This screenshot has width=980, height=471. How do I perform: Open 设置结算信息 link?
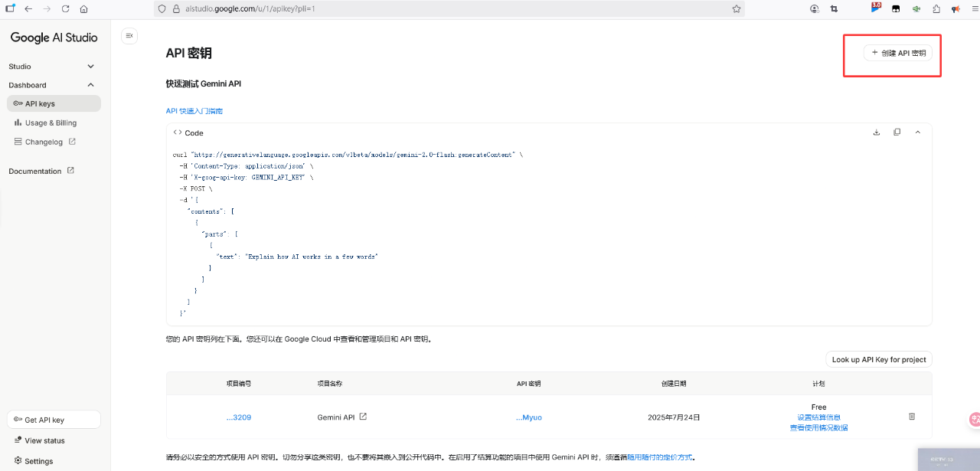click(819, 417)
